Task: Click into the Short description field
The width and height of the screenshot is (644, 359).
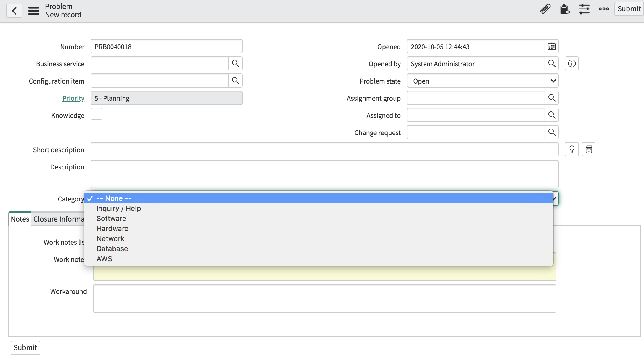Action: tap(324, 150)
